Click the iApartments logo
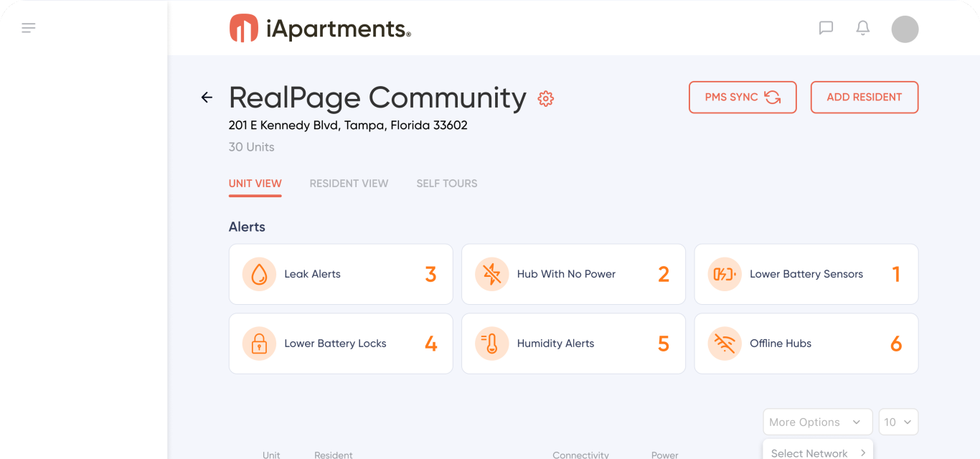 (320, 29)
